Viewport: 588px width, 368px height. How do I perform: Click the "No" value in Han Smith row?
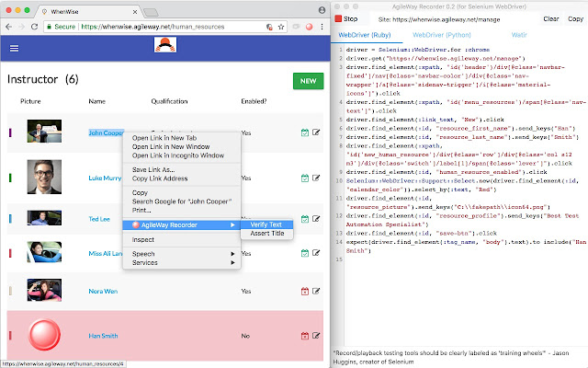pos(245,336)
